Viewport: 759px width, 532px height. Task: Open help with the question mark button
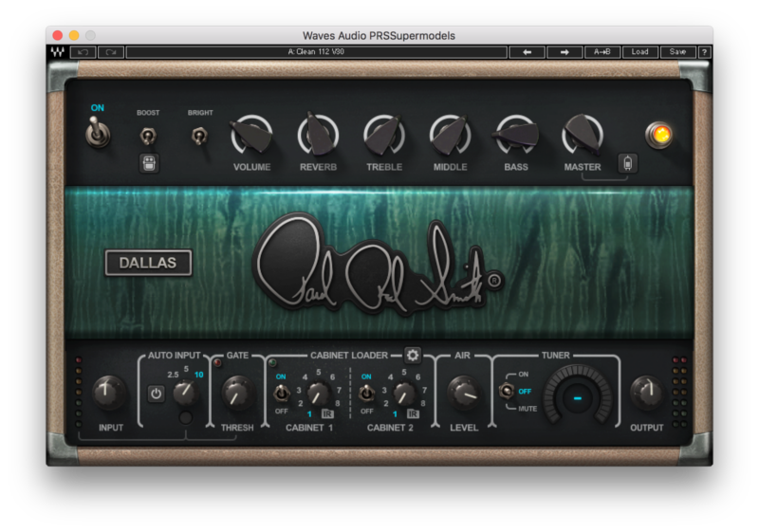(x=704, y=52)
